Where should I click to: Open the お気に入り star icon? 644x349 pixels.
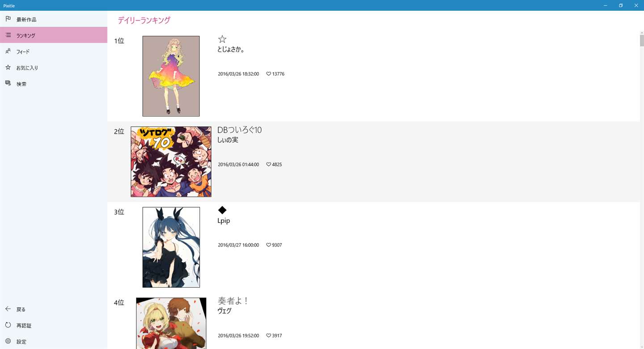click(x=8, y=67)
